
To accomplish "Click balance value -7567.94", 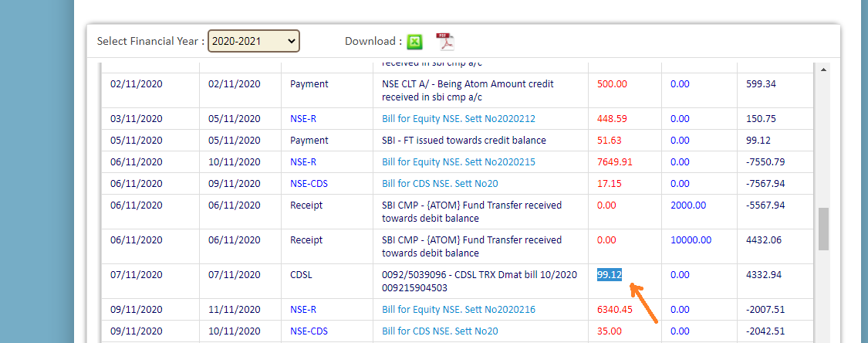I will (765, 183).
